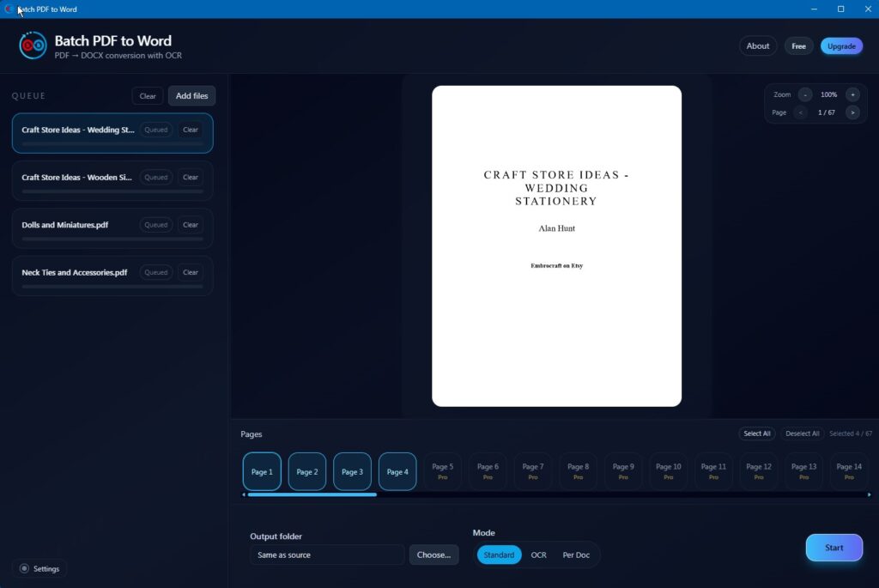Select Dolls and Miniatures.pdf in queue
The image size is (879, 588).
tap(112, 228)
